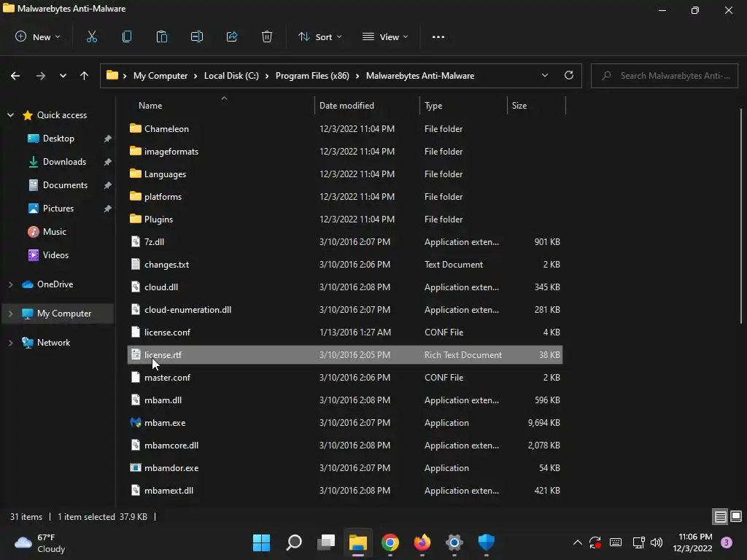This screenshot has width=747, height=560.
Task: Click Local Disk (C:) in breadcrumb
Action: pyautogui.click(x=231, y=76)
